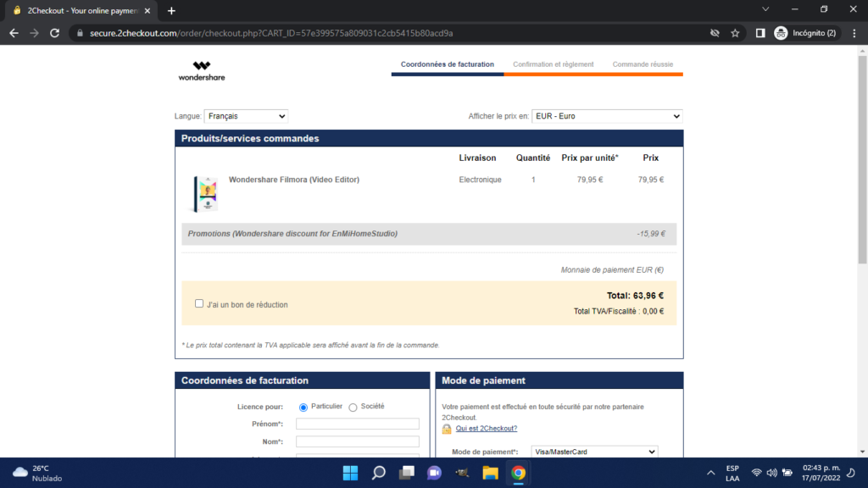The width and height of the screenshot is (868, 488).
Task: Click Chrome icon in taskbar
Action: [x=518, y=473]
